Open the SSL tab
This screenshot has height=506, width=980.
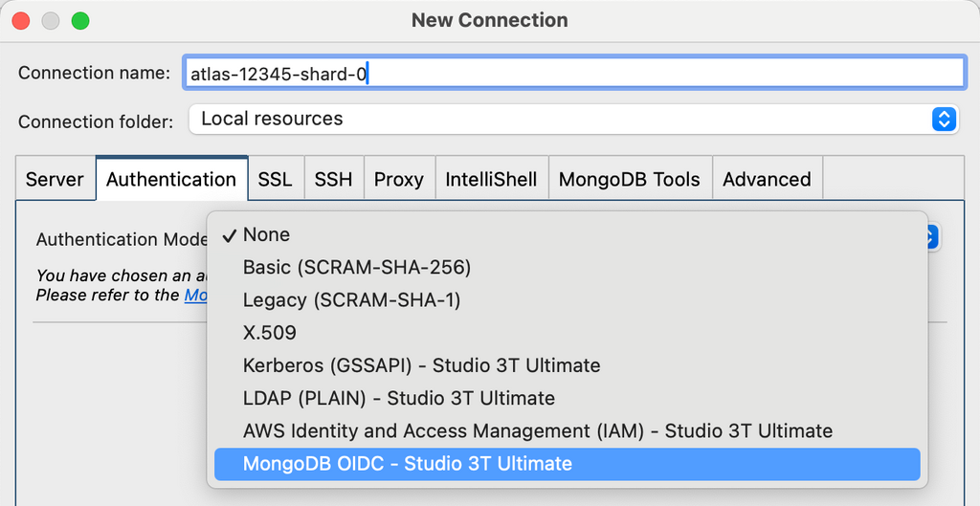275,179
